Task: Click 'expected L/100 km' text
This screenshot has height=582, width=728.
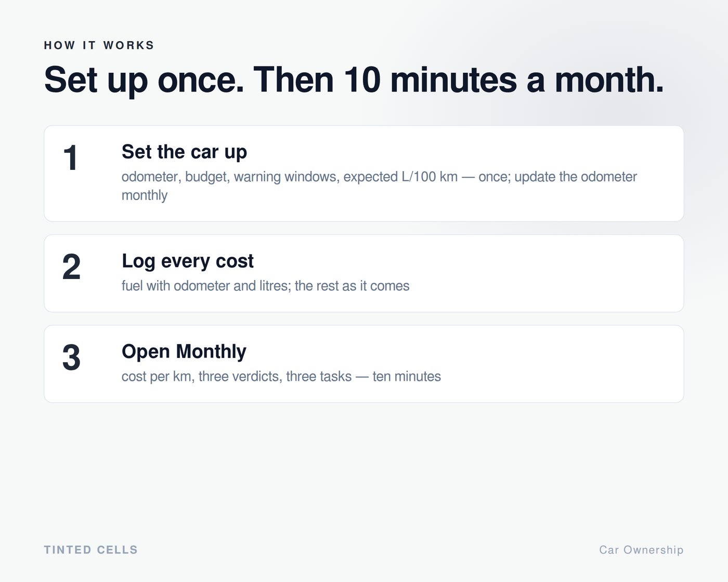Action: 400,177
